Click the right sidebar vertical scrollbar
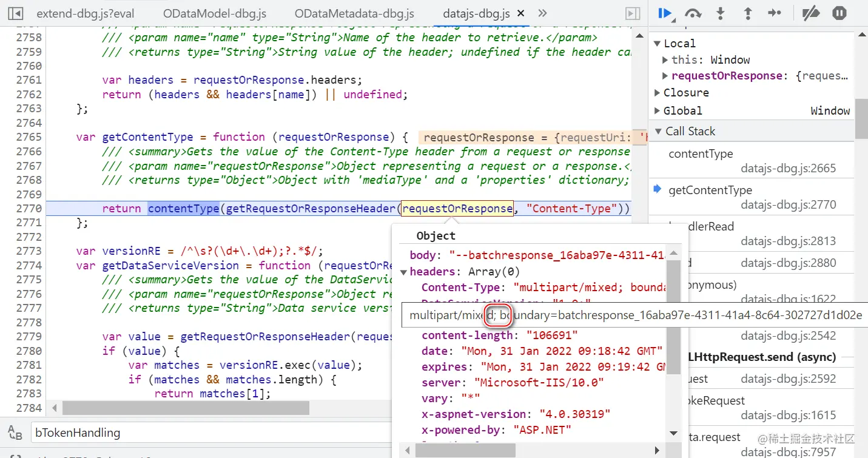 tap(861, 119)
